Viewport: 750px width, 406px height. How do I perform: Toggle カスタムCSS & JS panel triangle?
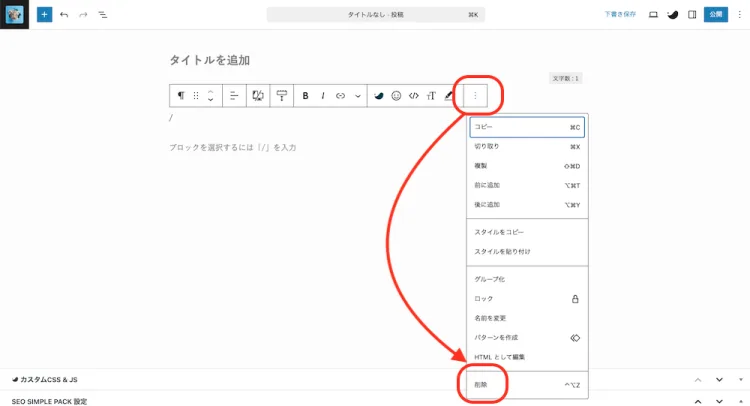740,380
